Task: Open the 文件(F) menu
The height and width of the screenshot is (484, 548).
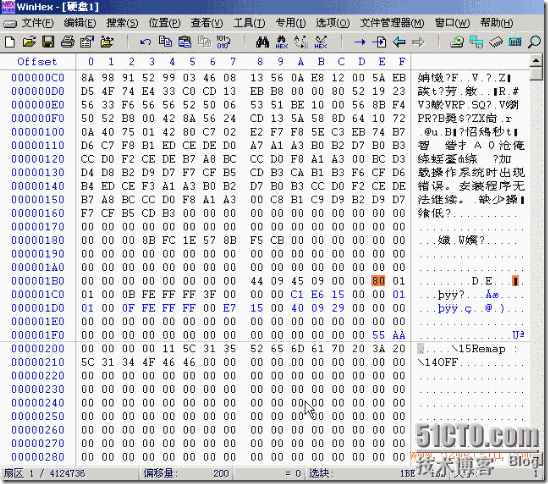Action: [x=37, y=23]
